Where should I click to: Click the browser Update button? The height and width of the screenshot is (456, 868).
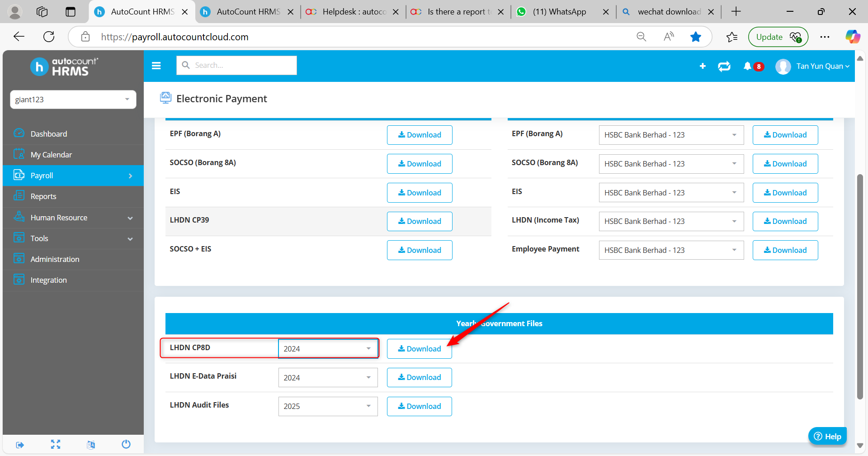778,37
